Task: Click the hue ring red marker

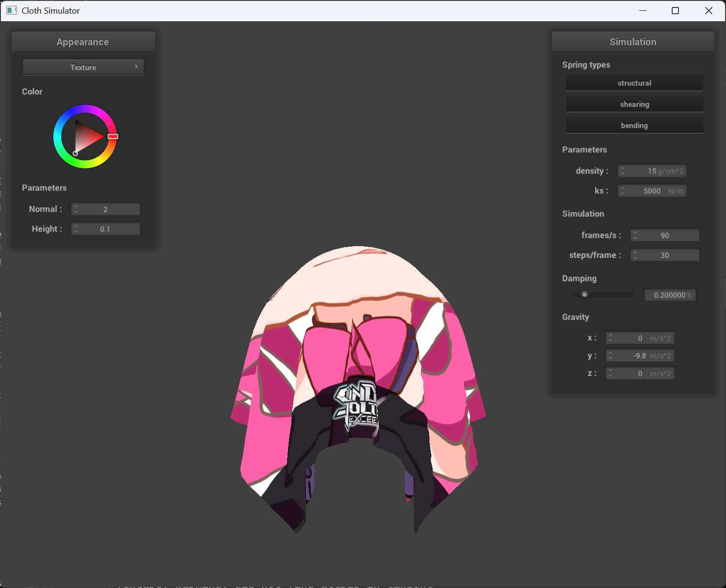Action: point(113,136)
